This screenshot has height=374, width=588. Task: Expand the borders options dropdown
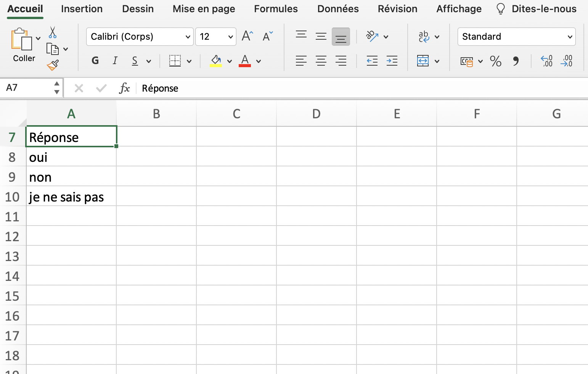[x=190, y=61]
